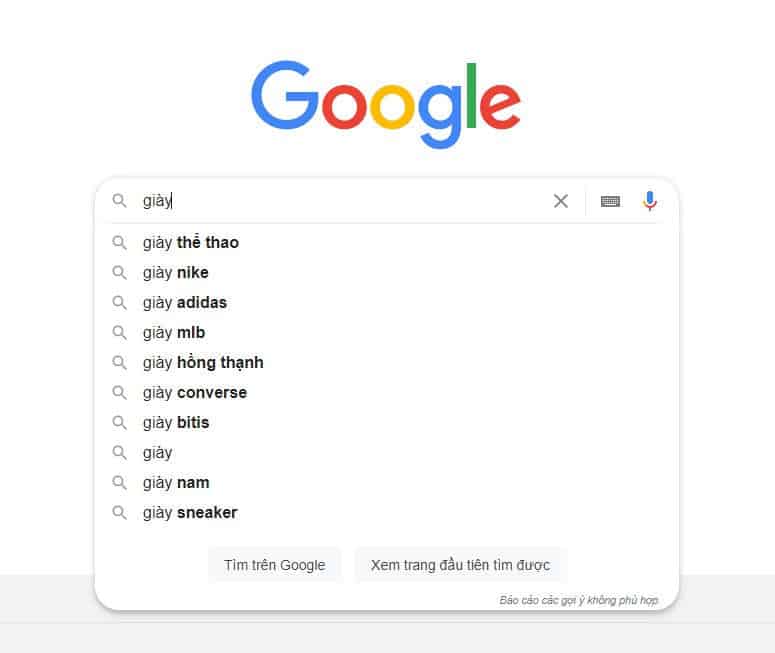Click search icon beside 'giày sneaker'
775x653 pixels.
click(x=120, y=513)
